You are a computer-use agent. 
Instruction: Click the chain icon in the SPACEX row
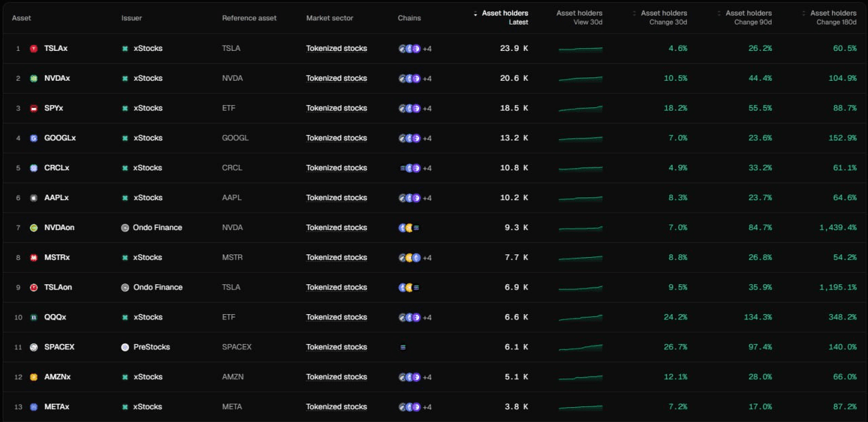[403, 347]
